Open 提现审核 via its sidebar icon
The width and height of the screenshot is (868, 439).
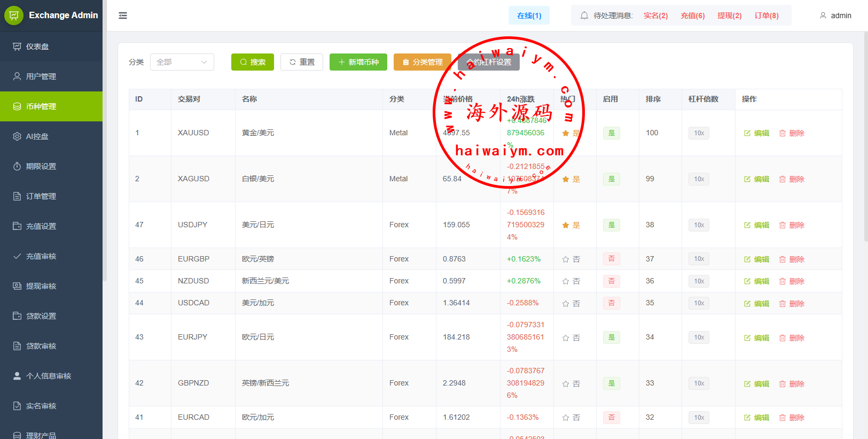[x=17, y=286]
